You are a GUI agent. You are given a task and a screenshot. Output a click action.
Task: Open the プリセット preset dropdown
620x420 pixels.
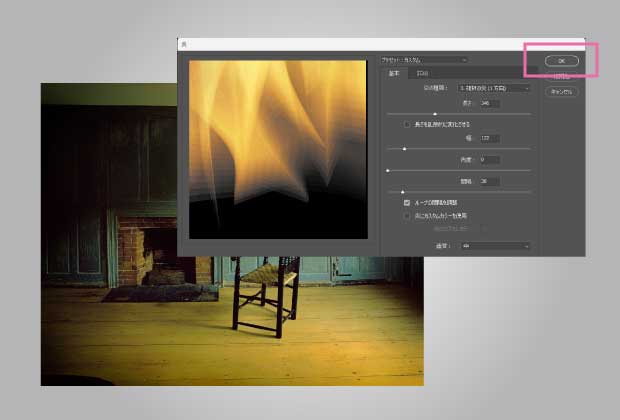tap(424, 60)
